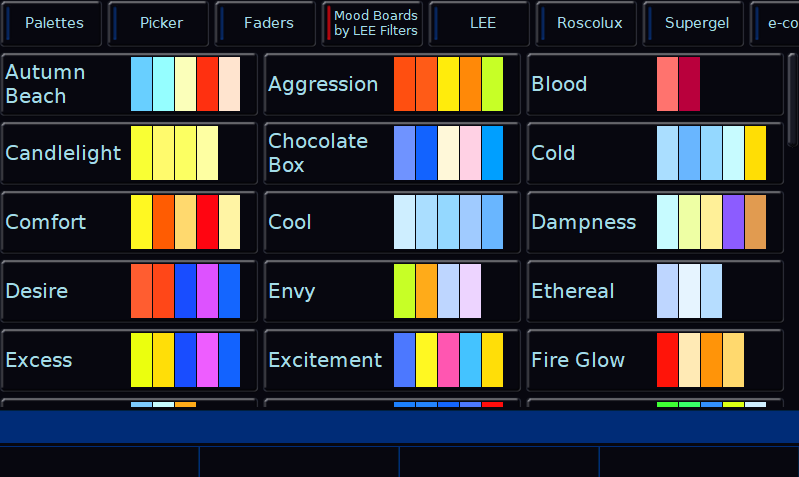This screenshot has width=799, height=477.
Task: Select the yellow swatch in Cold
Action: [755, 153]
